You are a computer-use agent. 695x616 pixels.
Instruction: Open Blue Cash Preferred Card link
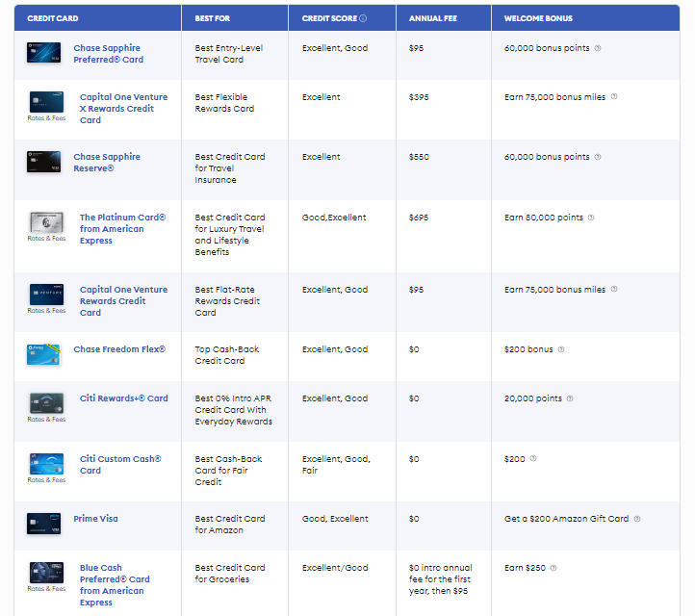point(115,585)
